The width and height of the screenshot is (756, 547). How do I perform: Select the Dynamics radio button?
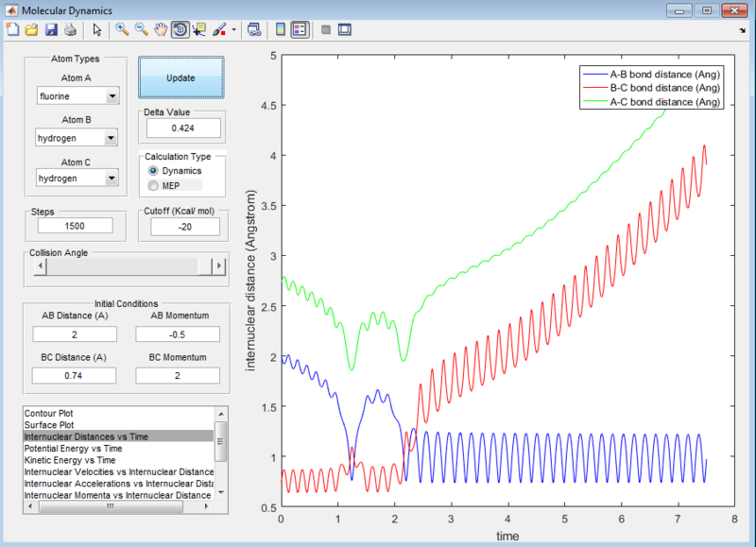153,171
